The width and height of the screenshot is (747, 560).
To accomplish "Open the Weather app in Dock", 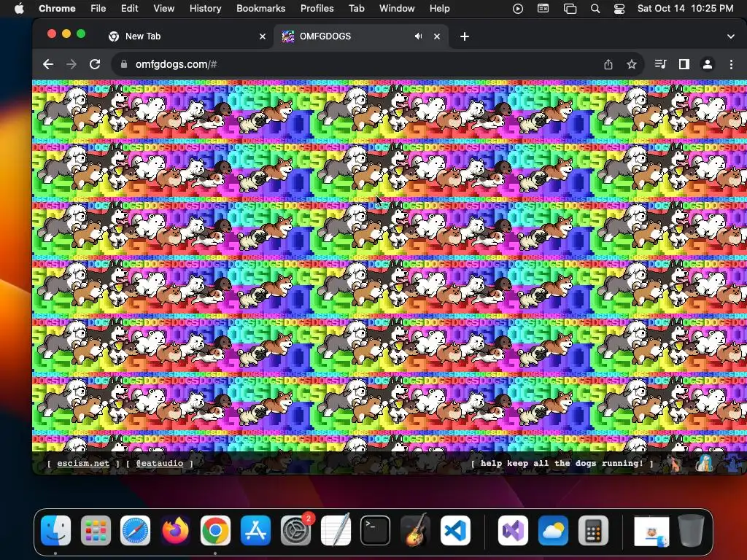I will click(553, 530).
